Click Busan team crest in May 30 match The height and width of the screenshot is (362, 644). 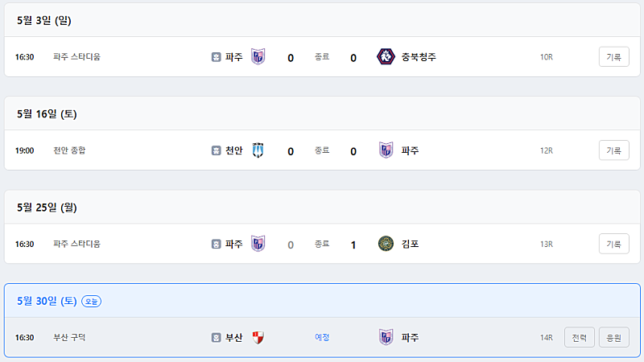[258, 337]
